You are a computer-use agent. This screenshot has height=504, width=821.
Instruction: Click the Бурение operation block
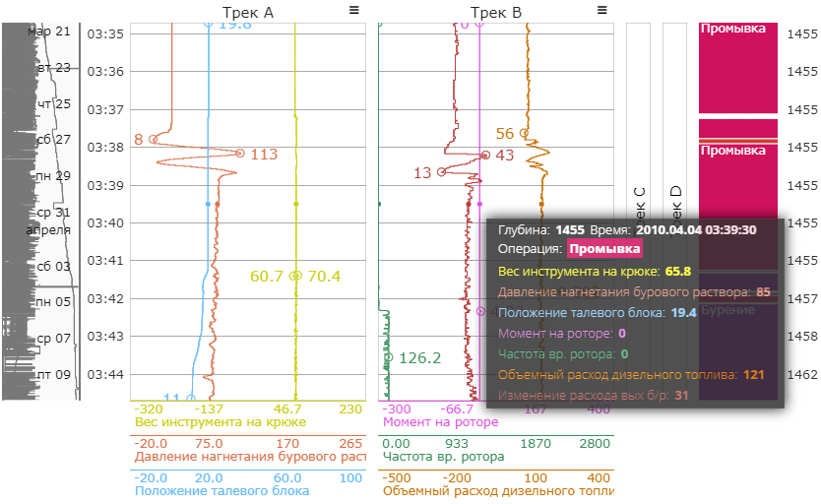click(x=737, y=350)
